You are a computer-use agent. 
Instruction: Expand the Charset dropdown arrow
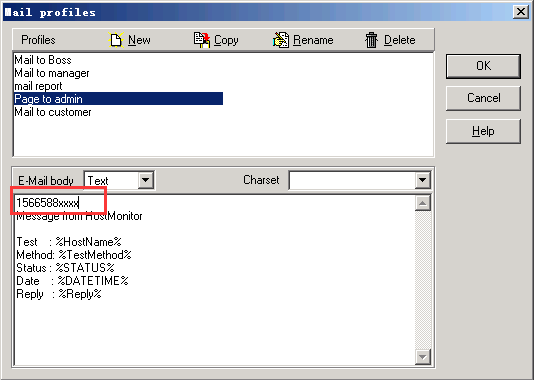[x=422, y=180]
